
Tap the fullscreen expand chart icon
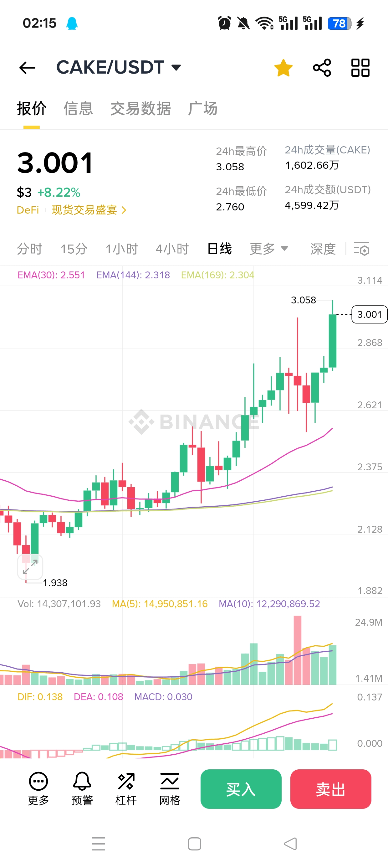[x=30, y=567]
